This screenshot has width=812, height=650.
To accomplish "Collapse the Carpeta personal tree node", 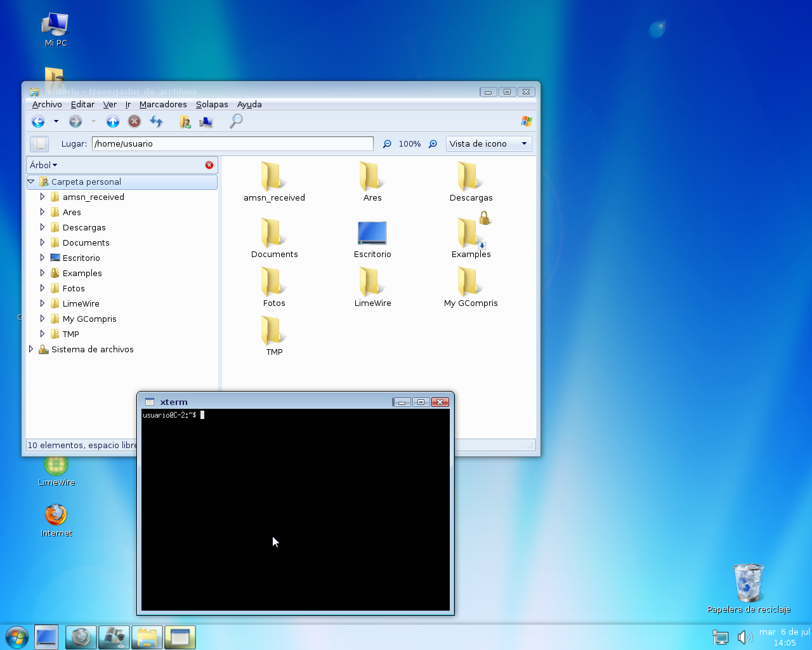I will 31,182.
